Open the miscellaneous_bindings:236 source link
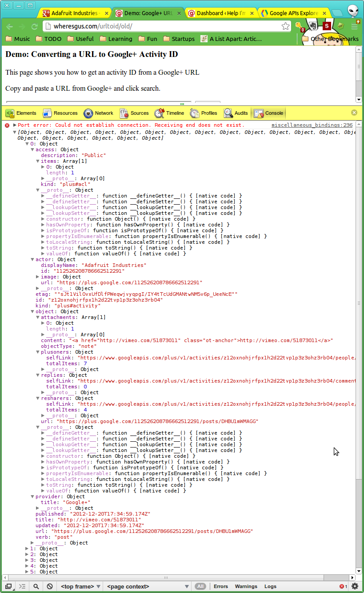Screen dimensions: 364x593 point(312,125)
